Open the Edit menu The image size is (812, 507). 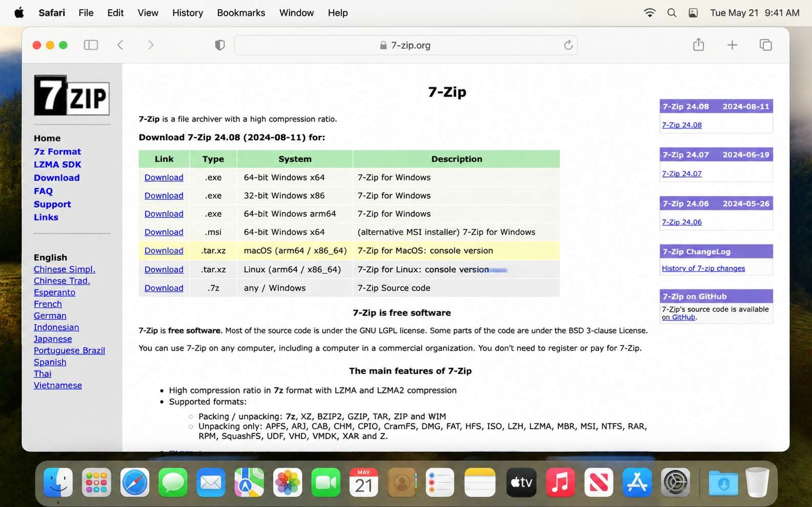(x=115, y=13)
